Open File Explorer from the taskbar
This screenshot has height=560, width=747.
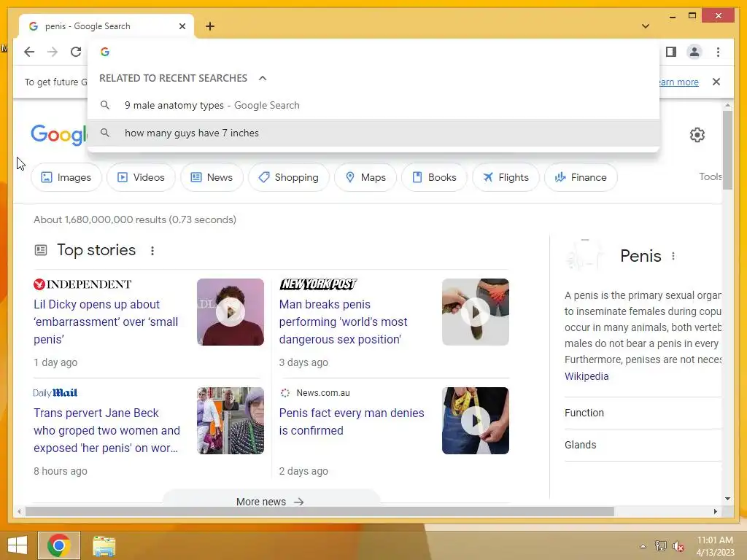tap(104, 545)
